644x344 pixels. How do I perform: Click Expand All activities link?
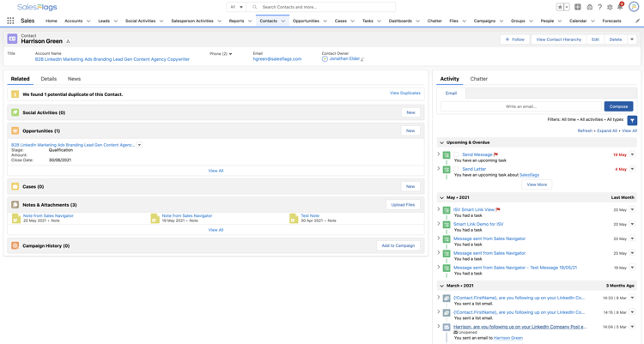point(606,130)
